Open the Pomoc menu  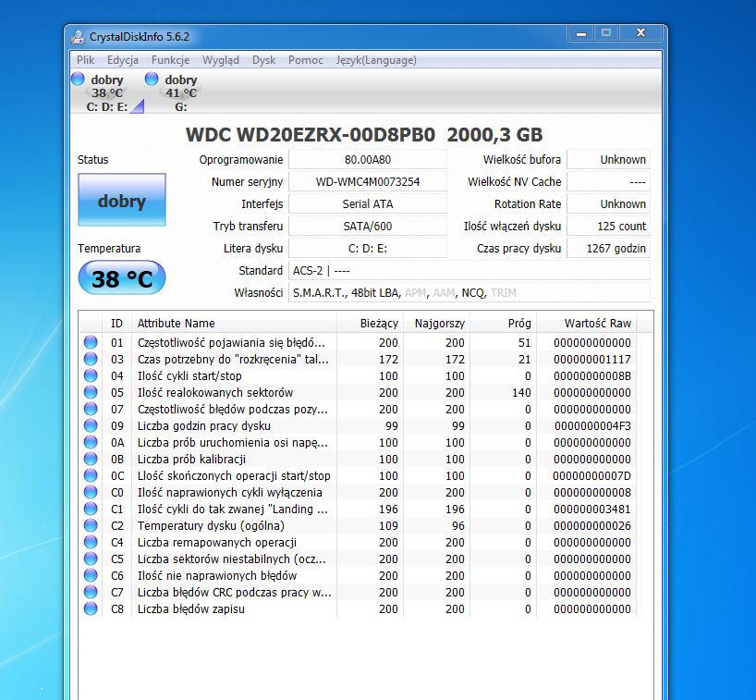[306, 60]
